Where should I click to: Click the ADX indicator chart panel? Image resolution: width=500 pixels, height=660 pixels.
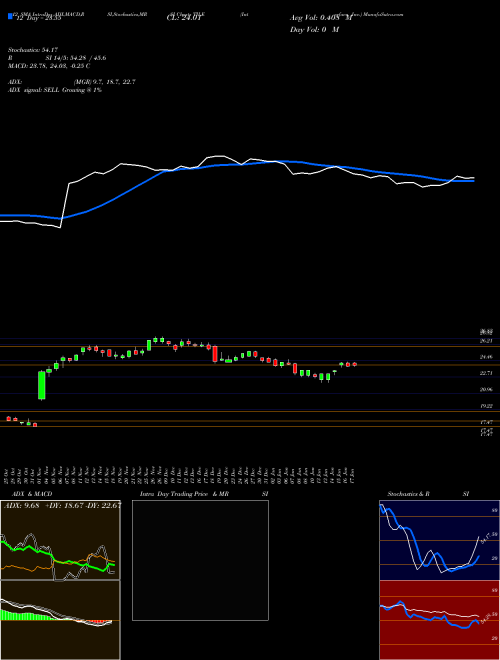point(60,540)
